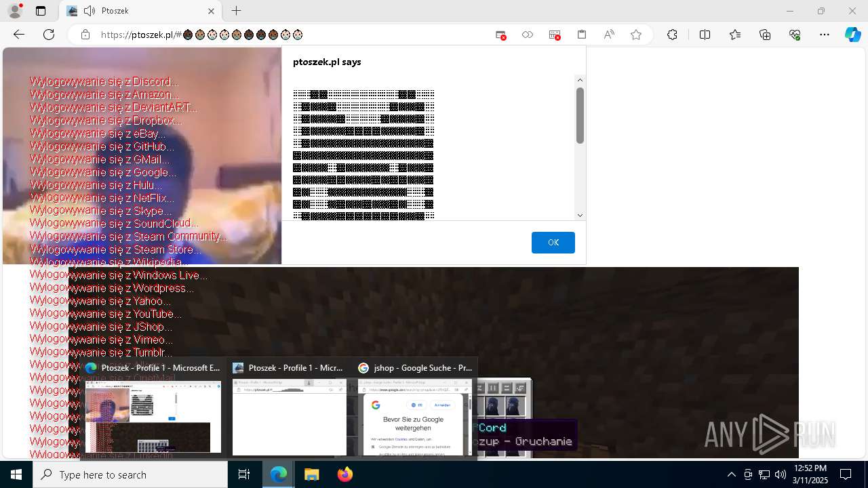
Task: Launch Firefox from taskbar
Action: click(x=344, y=474)
